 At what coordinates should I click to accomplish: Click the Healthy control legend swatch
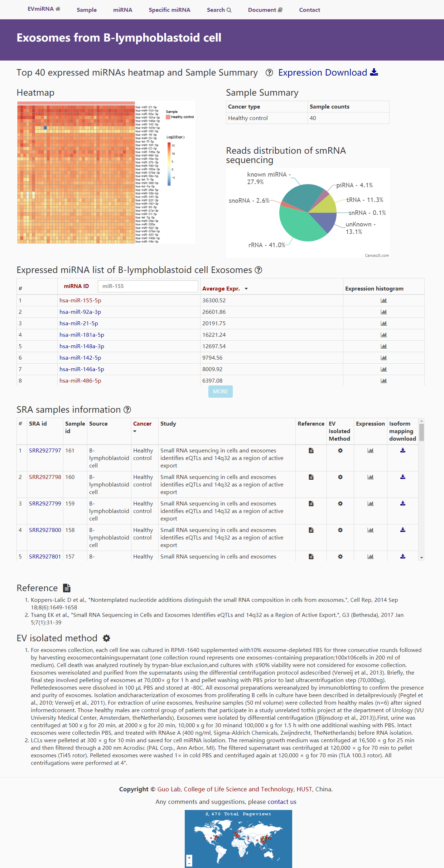(168, 117)
